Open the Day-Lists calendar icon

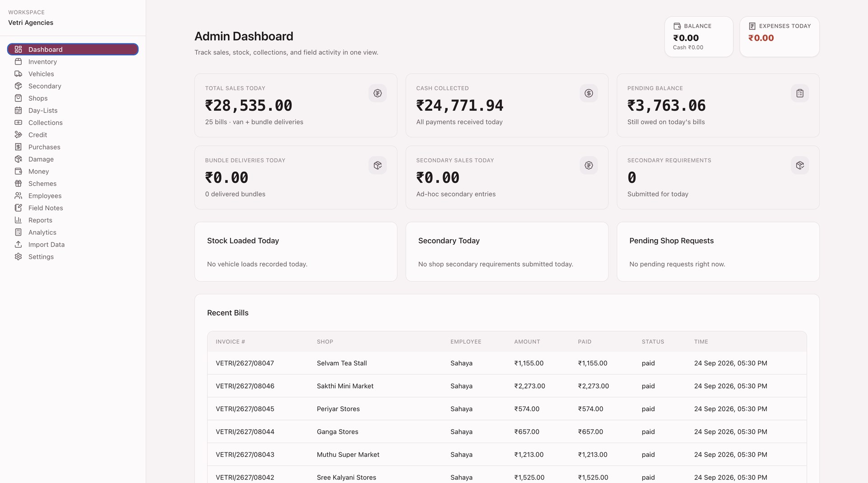click(18, 110)
